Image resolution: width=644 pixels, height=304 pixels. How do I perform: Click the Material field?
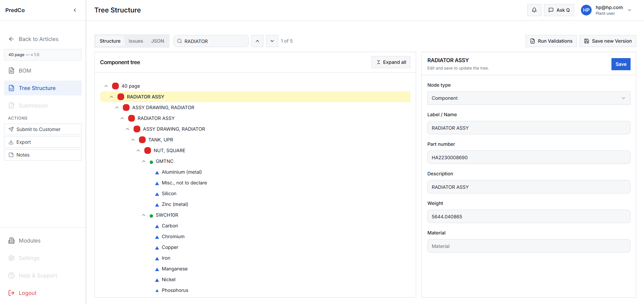(x=529, y=246)
